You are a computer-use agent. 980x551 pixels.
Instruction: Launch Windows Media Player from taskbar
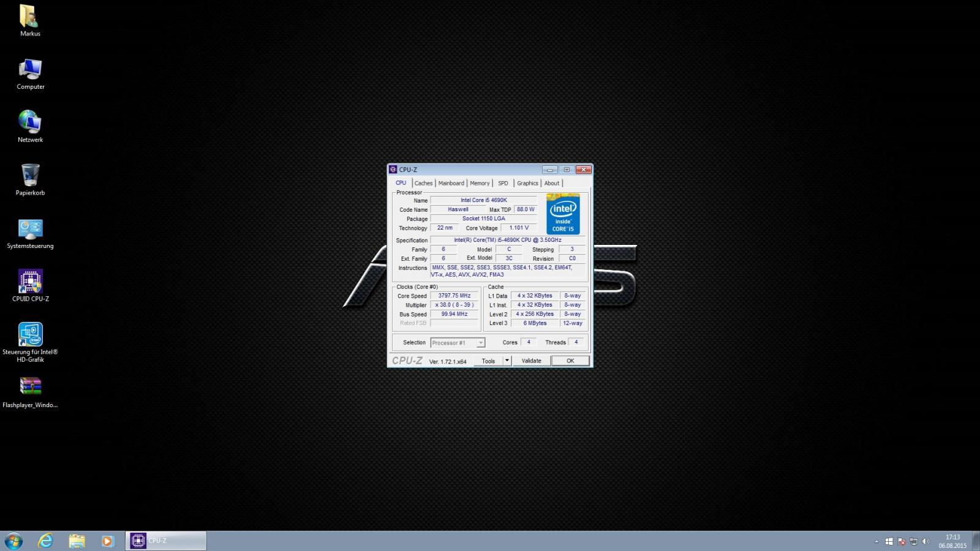point(108,541)
